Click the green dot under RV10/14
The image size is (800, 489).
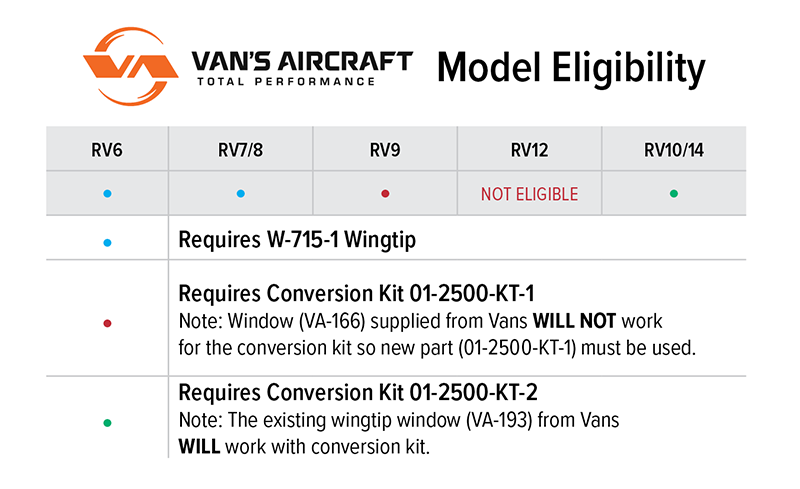tap(673, 193)
